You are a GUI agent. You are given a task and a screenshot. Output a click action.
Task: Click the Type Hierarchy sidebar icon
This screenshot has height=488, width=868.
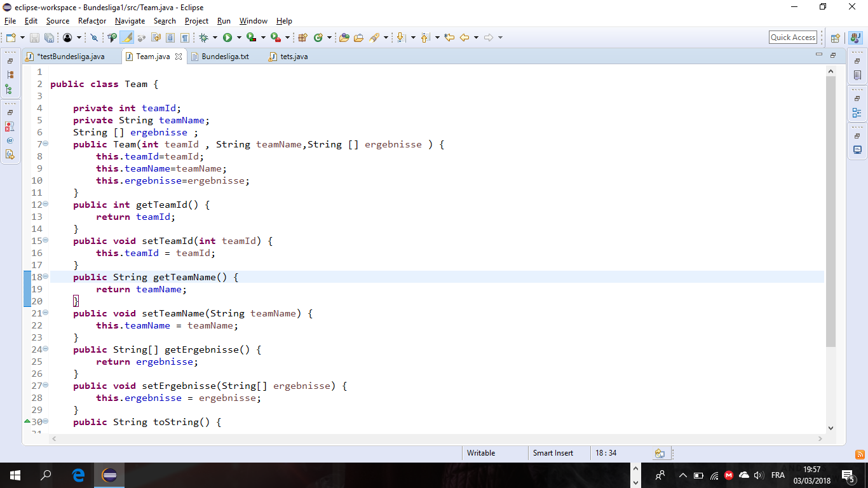pos(10,89)
